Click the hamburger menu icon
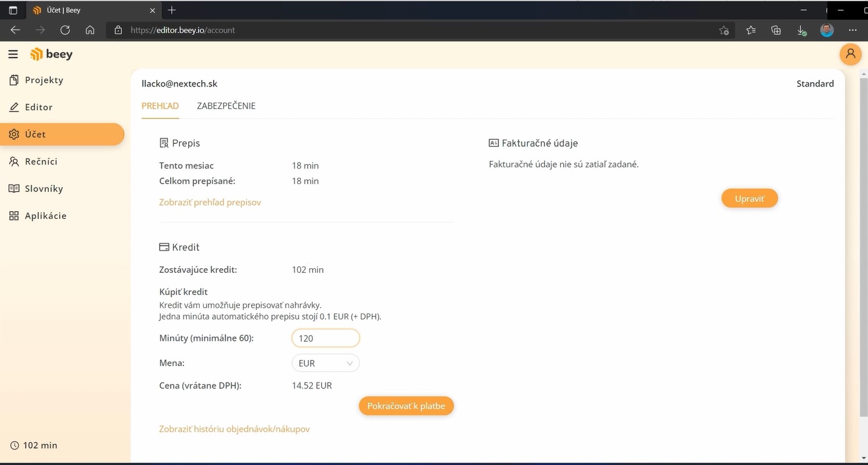This screenshot has width=868, height=465. tap(13, 55)
